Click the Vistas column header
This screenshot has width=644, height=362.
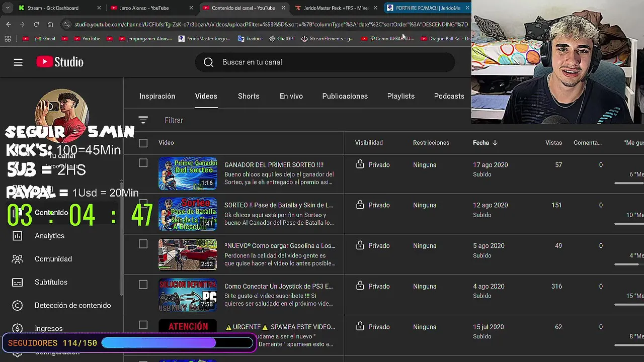tap(553, 143)
